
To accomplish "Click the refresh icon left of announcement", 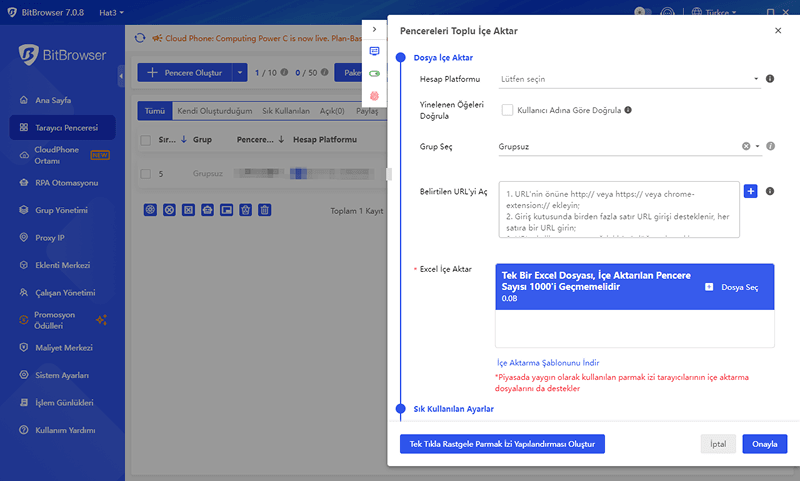I will [140, 38].
